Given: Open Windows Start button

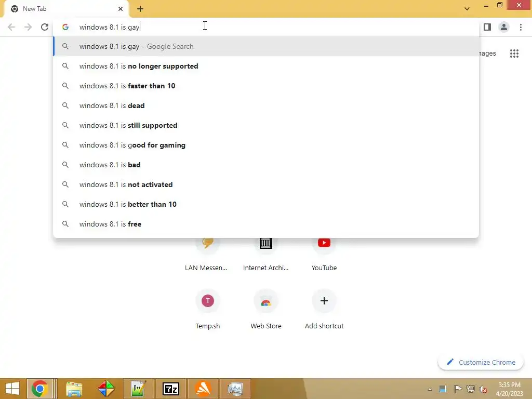Looking at the screenshot, I should tap(12, 389).
